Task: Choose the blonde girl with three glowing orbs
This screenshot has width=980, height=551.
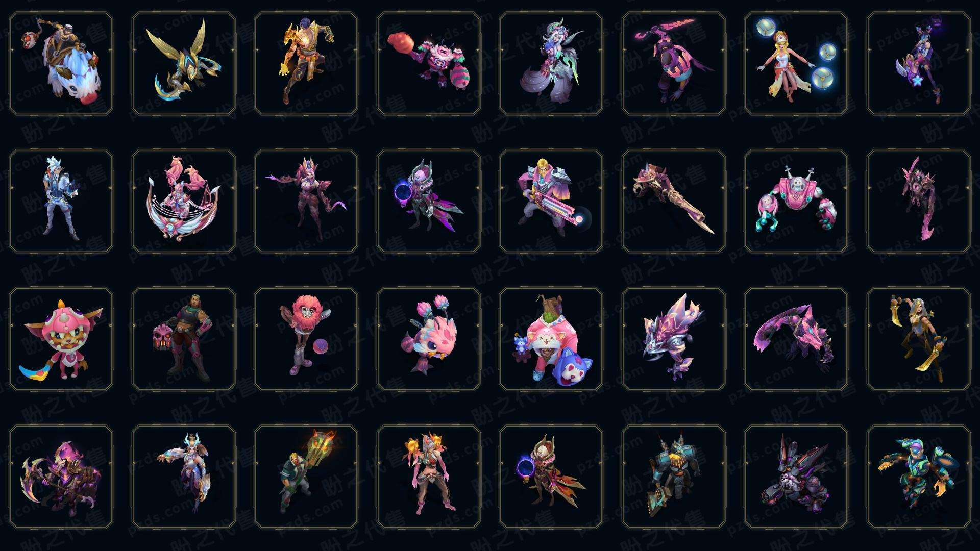Action: [x=796, y=63]
